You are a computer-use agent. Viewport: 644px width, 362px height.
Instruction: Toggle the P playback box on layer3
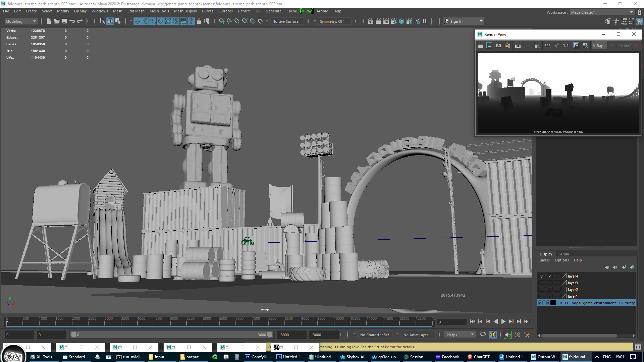click(549, 283)
